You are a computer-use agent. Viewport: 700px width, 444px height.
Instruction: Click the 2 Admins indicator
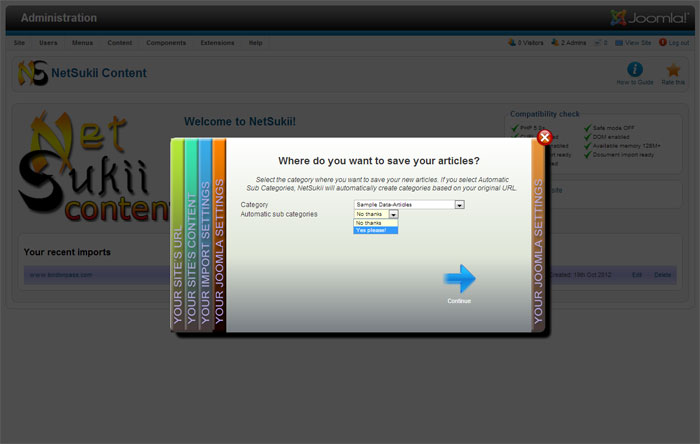[568, 43]
